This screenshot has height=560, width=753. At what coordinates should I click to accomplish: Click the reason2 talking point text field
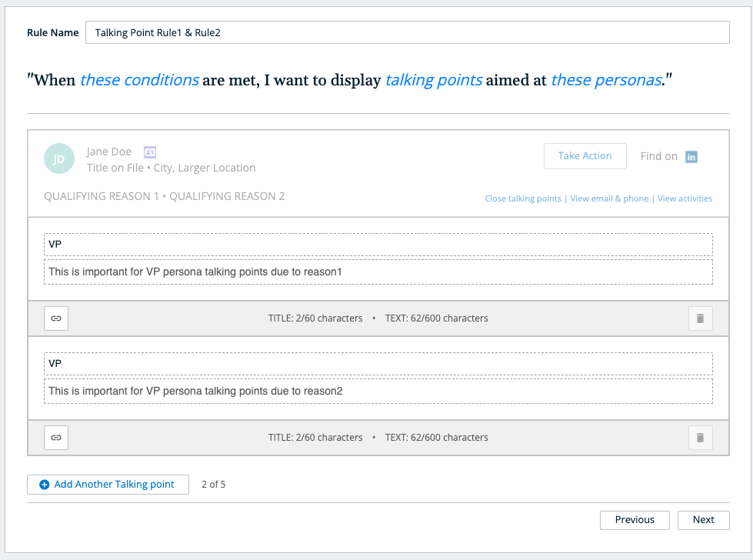pos(378,392)
